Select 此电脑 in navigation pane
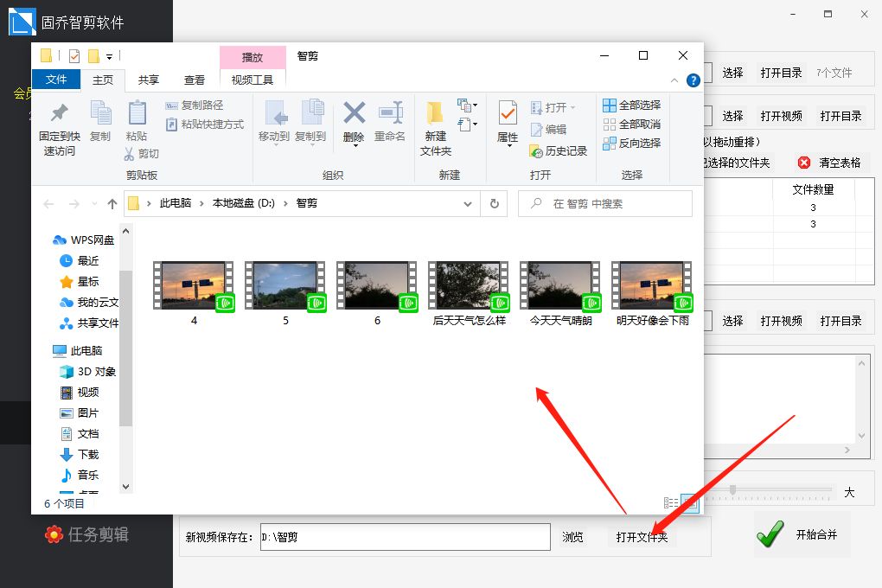 pyautogui.click(x=78, y=350)
